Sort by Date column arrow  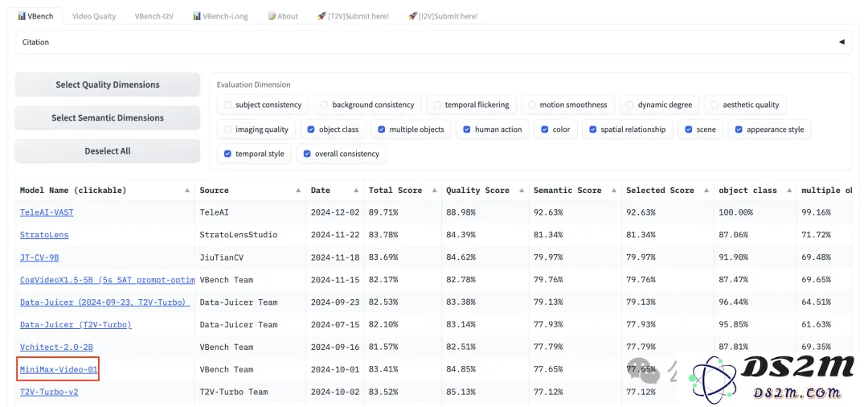357,191
